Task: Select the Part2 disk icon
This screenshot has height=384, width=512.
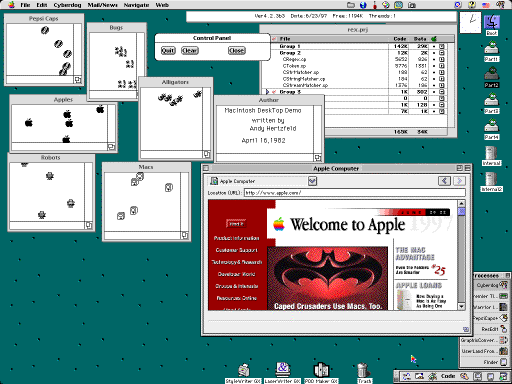Action: [491, 74]
